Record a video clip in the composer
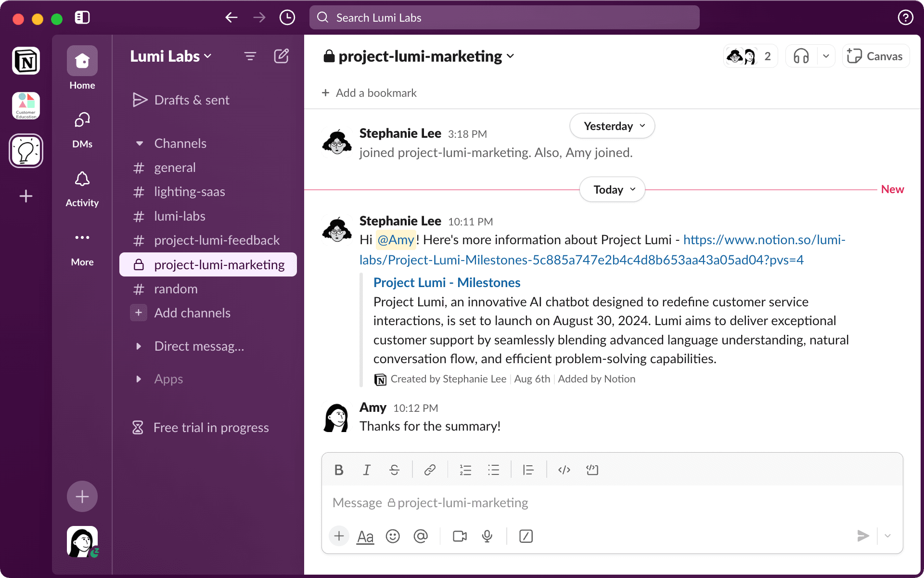This screenshot has width=924, height=578. [x=459, y=536]
